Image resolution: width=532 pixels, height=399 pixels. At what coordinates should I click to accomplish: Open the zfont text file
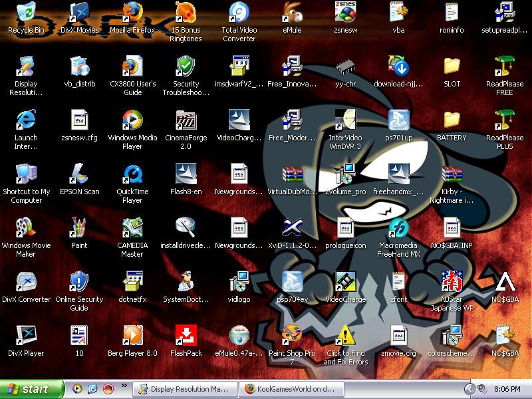[x=398, y=281]
